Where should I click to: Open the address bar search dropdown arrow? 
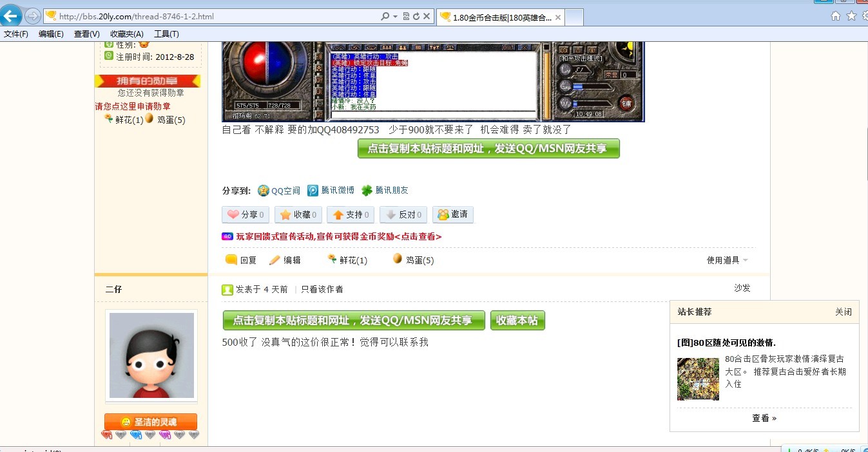point(395,16)
